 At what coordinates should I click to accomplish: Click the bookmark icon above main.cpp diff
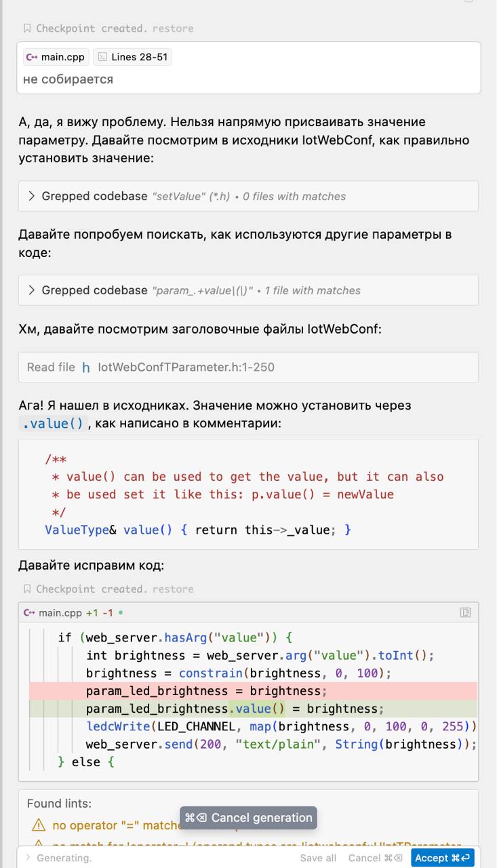coord(27,589)
